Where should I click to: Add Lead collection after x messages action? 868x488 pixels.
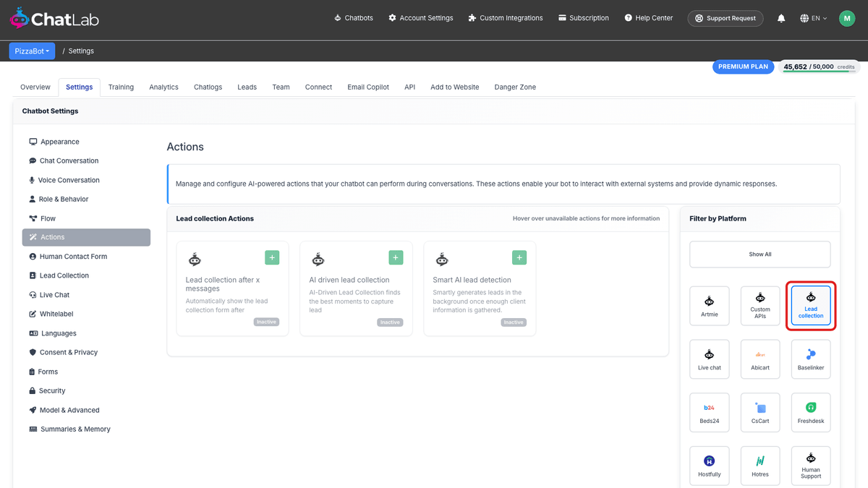pos(272,257)
